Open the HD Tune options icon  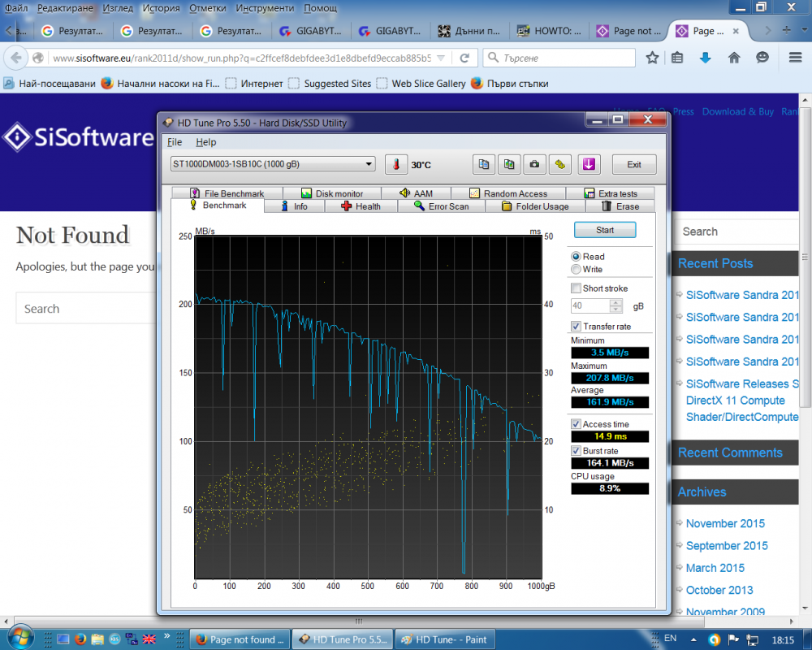(559, 165)
